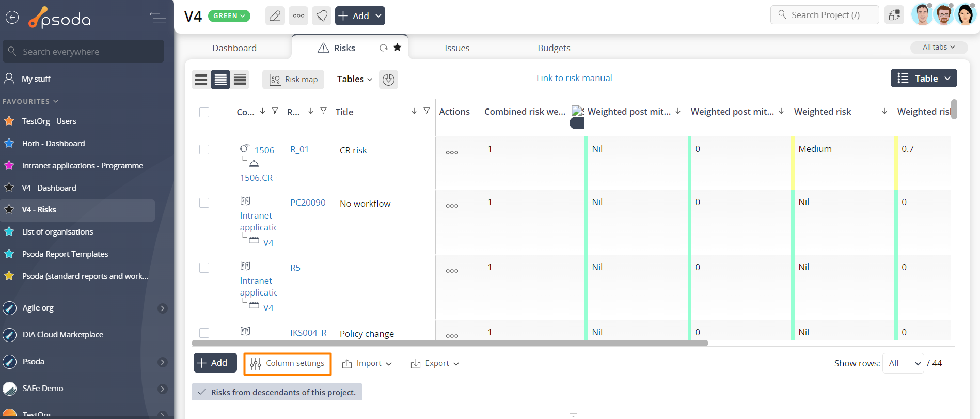The image size is (980, 419).
Task: Open Hoth - Dashboard favourite
Action: [x=53, y=143]
